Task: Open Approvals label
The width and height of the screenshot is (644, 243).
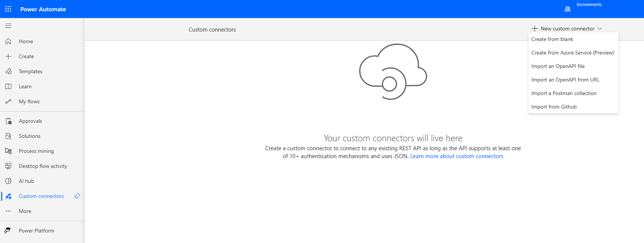Action: pyautogui.click(x=30, y=121)
